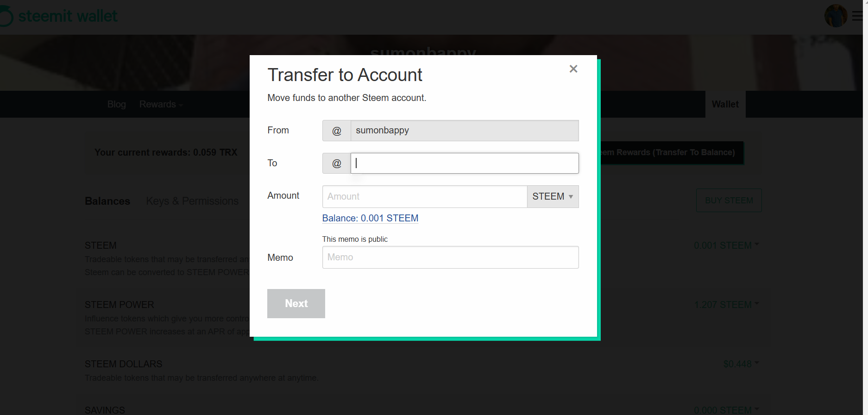868x415 pixels.
Task: Click 'Move funds to another Steem account.' text
Action: (x=347, y=98)
